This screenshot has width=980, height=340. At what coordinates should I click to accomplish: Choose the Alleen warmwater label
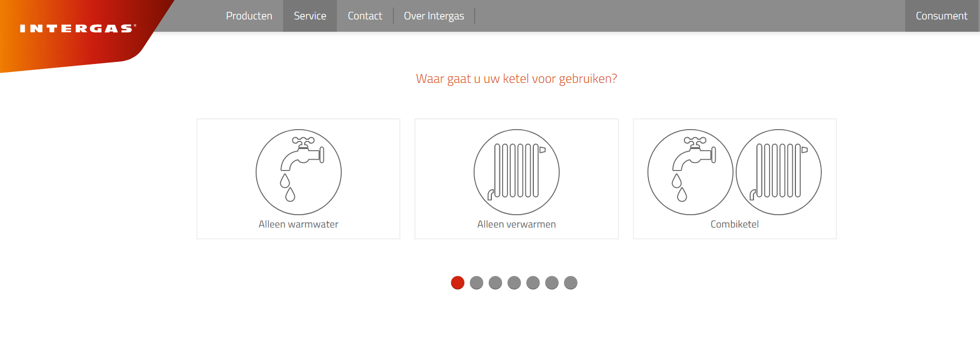tap(299, 224)
